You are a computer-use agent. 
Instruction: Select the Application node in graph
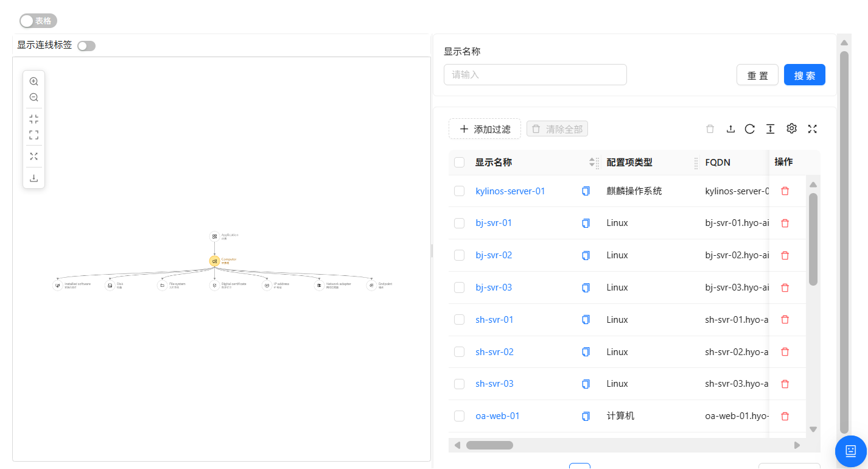click(214, 236)
